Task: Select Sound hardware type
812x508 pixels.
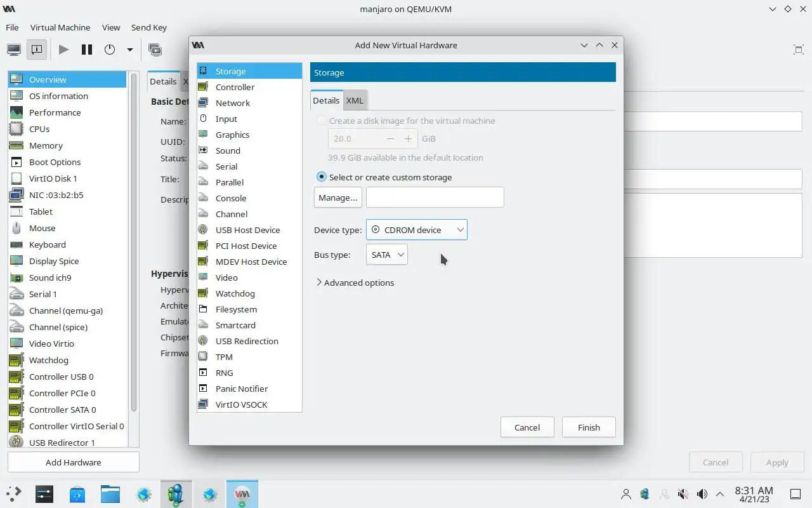Action: (249, 150)
